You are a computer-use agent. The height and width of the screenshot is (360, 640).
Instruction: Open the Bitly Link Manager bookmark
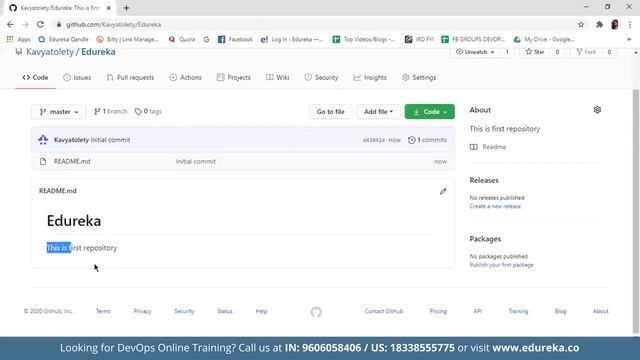tap(127, 39)
